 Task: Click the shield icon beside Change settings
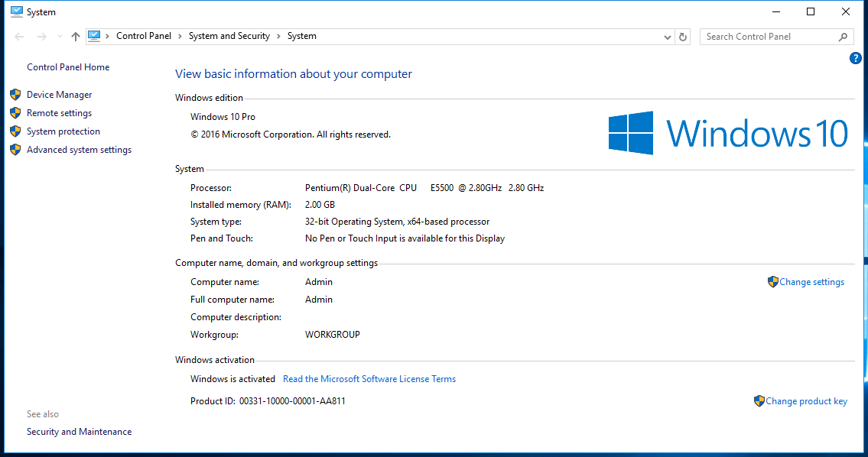pos(772,281)
